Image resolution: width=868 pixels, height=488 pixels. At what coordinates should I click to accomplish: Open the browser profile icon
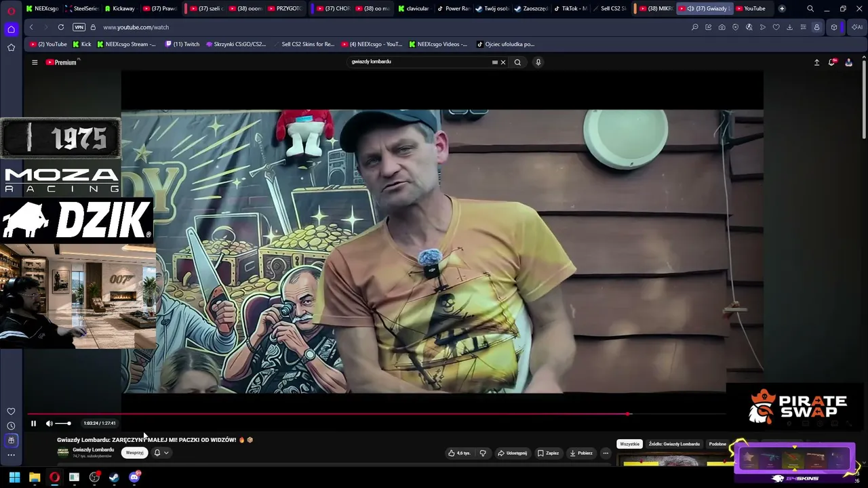coord(816,27)
